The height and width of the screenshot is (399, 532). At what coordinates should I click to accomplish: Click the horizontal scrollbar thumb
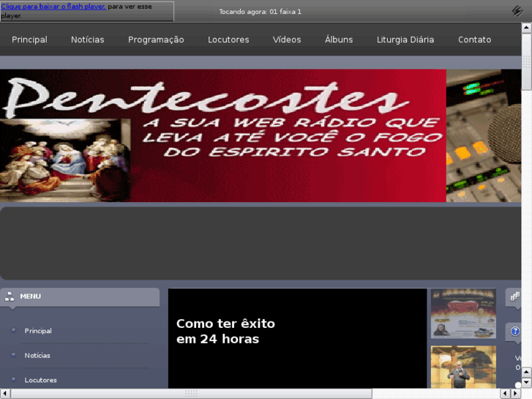coord(191,394)
